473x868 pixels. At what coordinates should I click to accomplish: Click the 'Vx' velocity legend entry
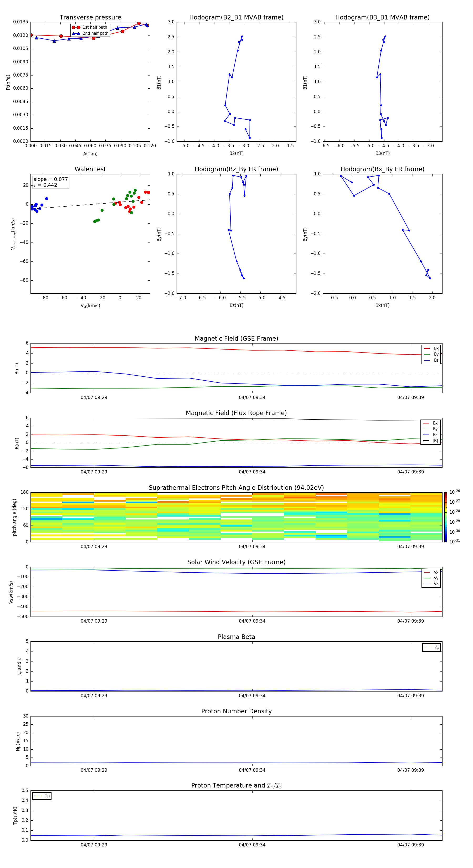pos(431,572)
